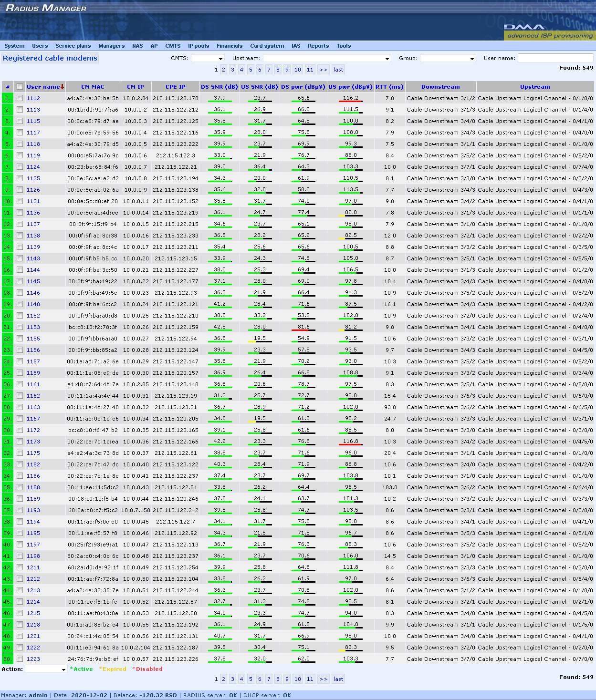
Task: Sort by CM MAC column header
Action: click(93, 87)
